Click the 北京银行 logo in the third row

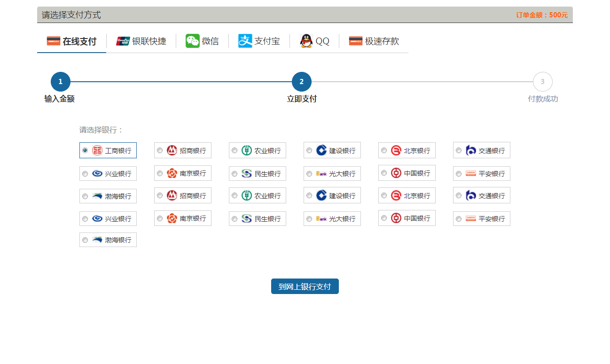[396, 195]
